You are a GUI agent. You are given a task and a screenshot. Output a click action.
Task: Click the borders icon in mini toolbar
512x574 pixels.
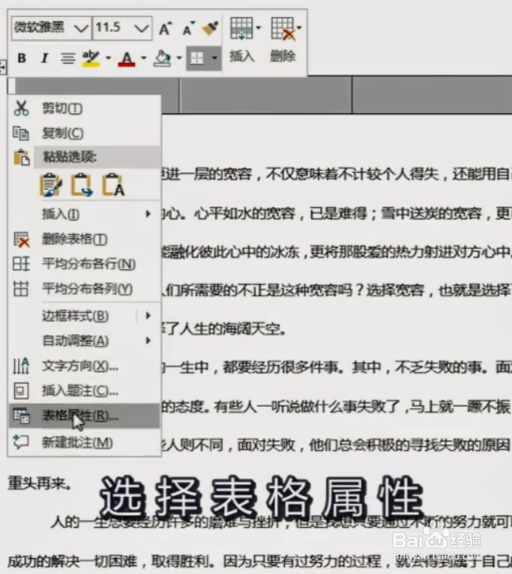197,58
